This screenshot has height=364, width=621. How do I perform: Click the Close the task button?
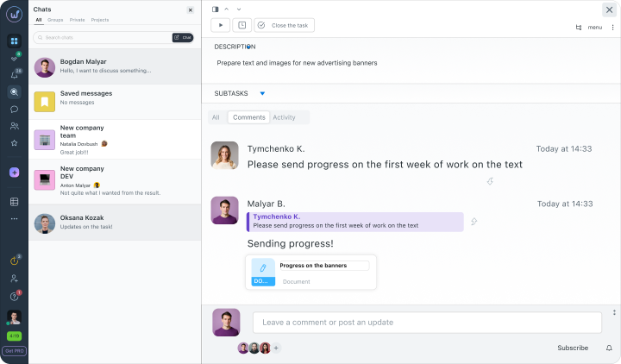tap(285, 25)
